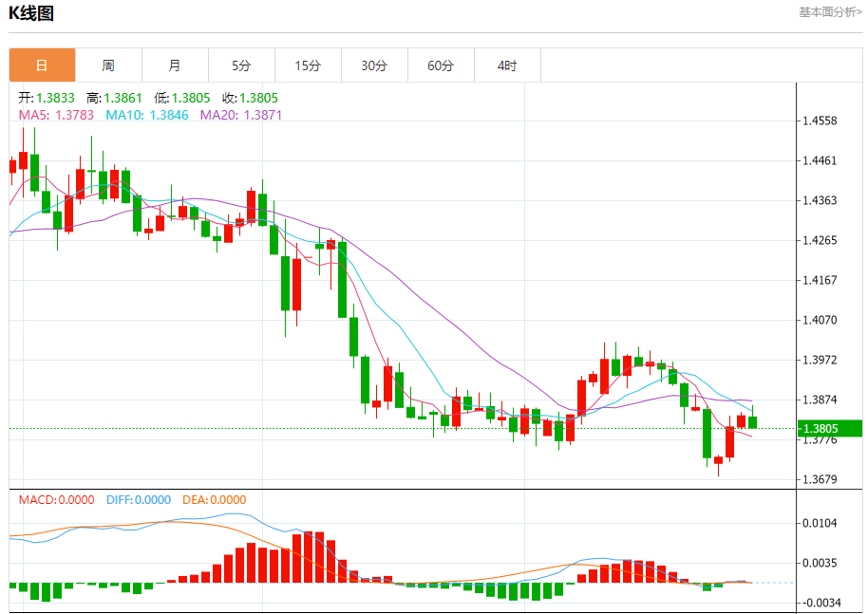
Task: Switch to the 周 weekly tab
Action: pyautogui.click(x=108, y=65)
